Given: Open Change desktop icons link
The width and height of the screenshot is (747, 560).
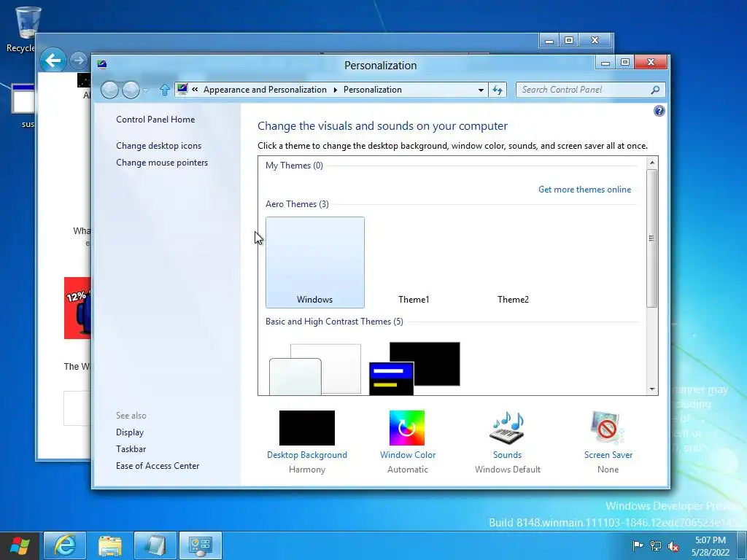Looking at the screenshot, I should pos(158,146).
